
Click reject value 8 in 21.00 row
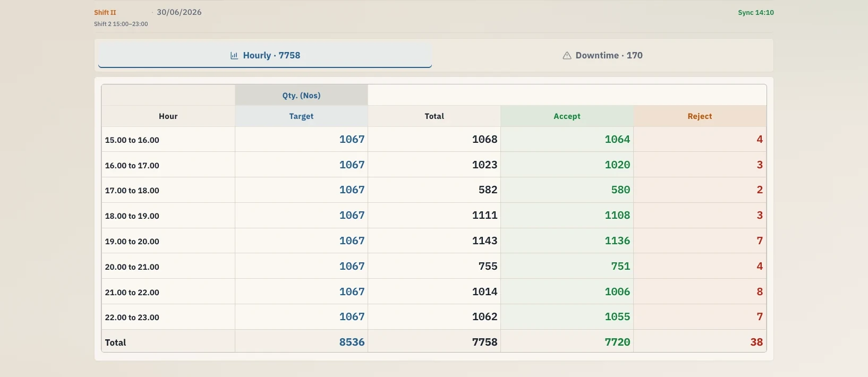(x=760, y=292)
